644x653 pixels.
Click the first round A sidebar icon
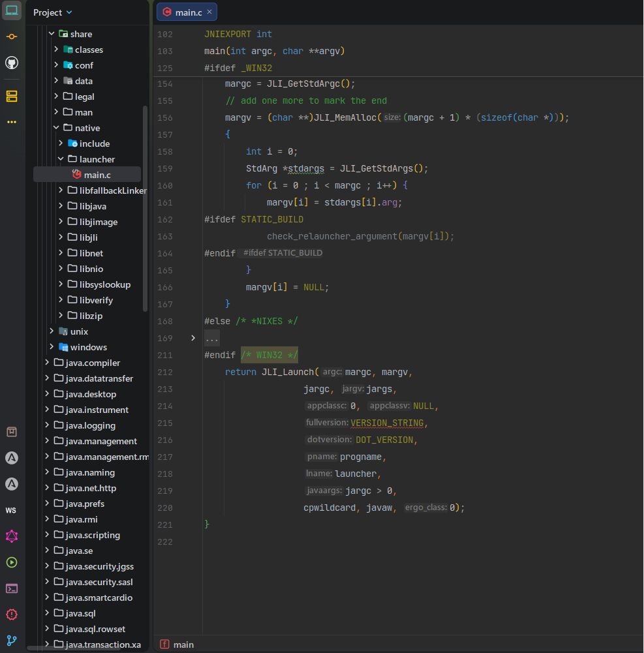tap(12, 458)
